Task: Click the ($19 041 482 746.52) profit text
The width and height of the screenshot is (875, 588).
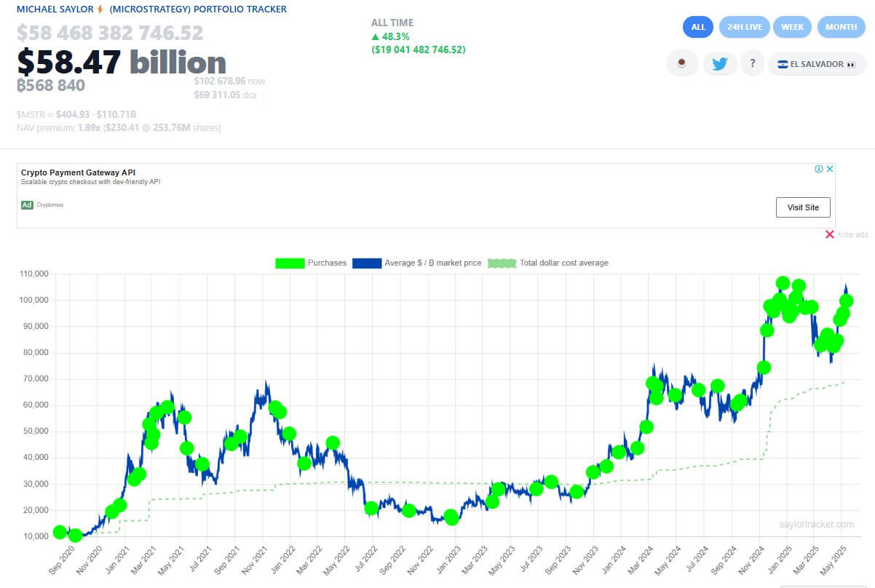Action: (418, 49)
